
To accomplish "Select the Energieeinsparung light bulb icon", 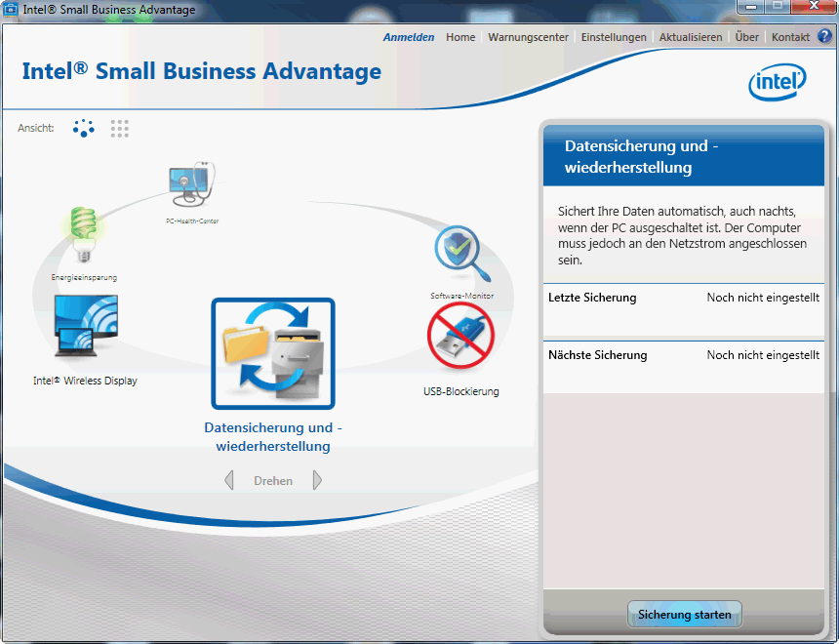I will [84, 234].
